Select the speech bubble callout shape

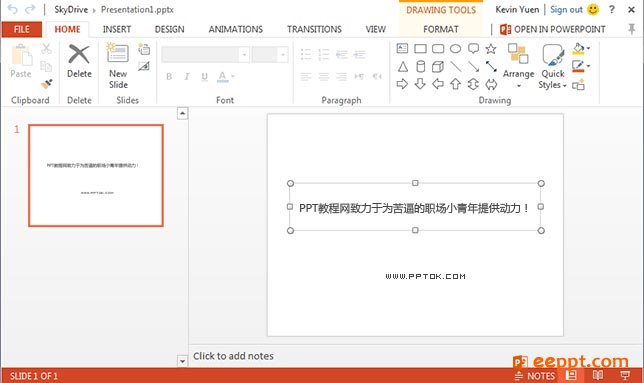pyautogui.click(x=474, y=49)
